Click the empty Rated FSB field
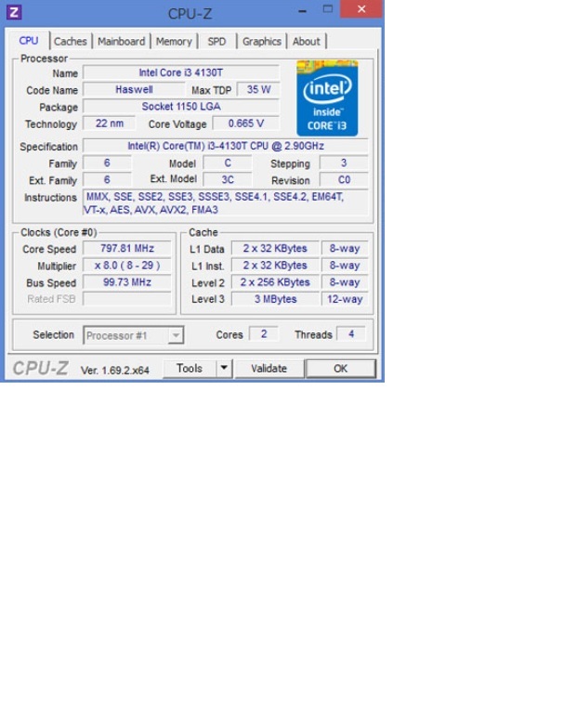Viewport: 577px width, 728px height. pos(126,299)
